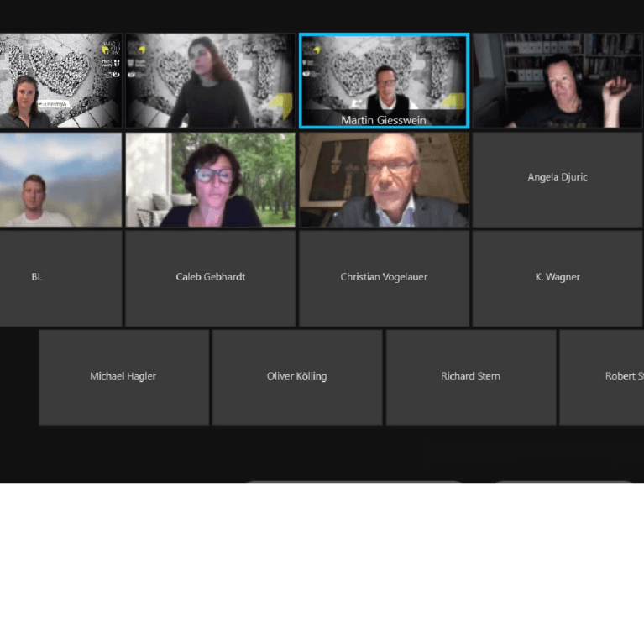The height and width of the screenshot is (644, 644).
Task: Click the partially visible Robert S tile
Action: tap(602, 377)
